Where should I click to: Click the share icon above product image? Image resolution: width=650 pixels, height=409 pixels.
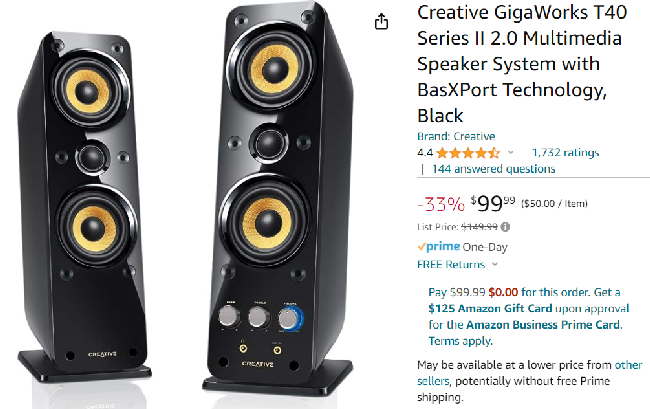tap(380, 22)
